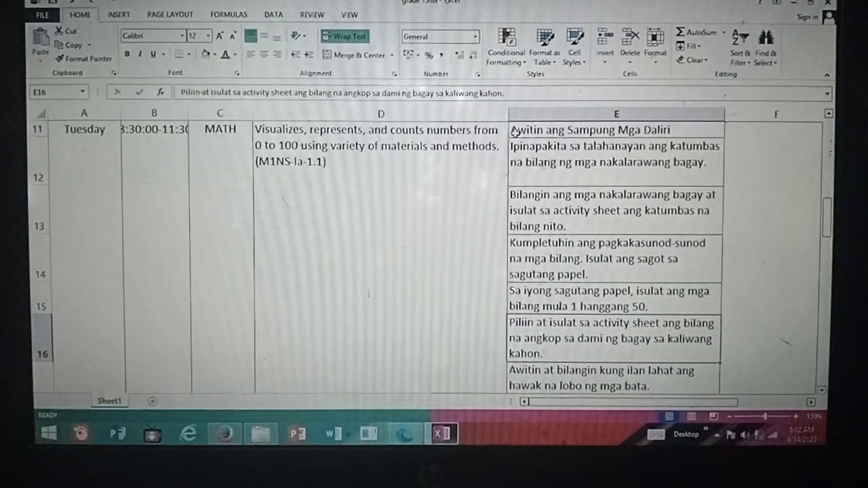Decrease font size with the smaller A icon
The image size is (868, 488).
tap(233, 36)
